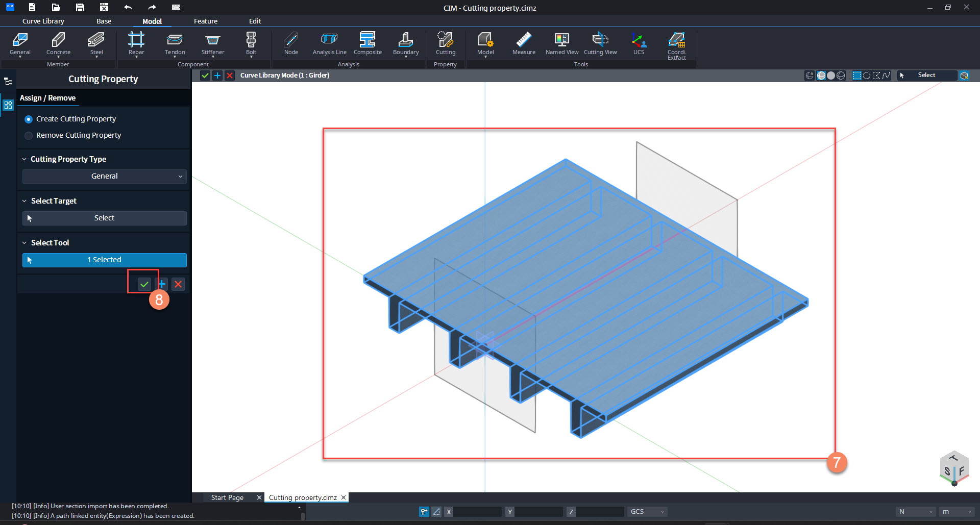The height and width of the screenshot is (525, 980).
Task: Click the X coordinate input field
Action: coord(478,512)
